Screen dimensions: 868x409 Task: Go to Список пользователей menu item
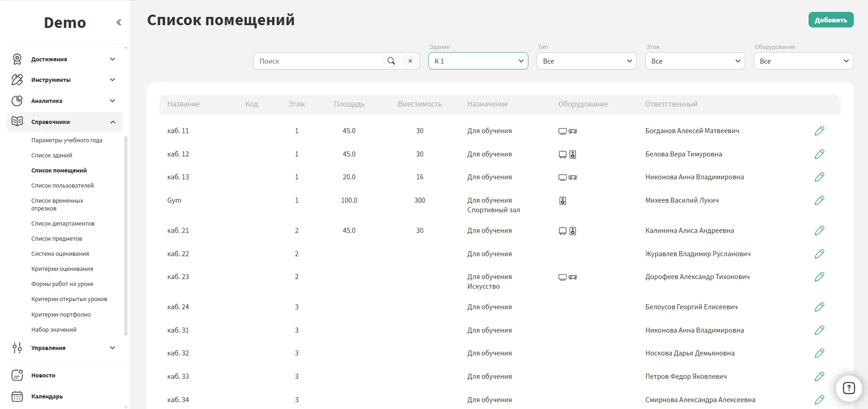pyautogui.click(x=62, y=186)
